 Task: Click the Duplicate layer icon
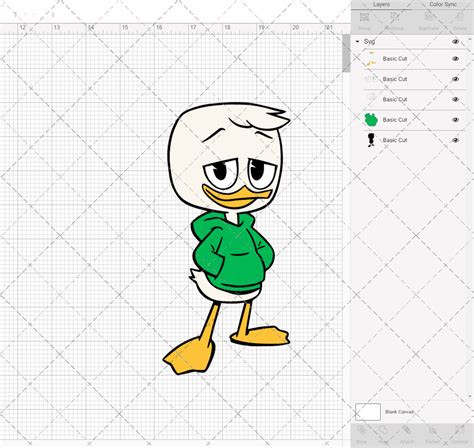429,17
